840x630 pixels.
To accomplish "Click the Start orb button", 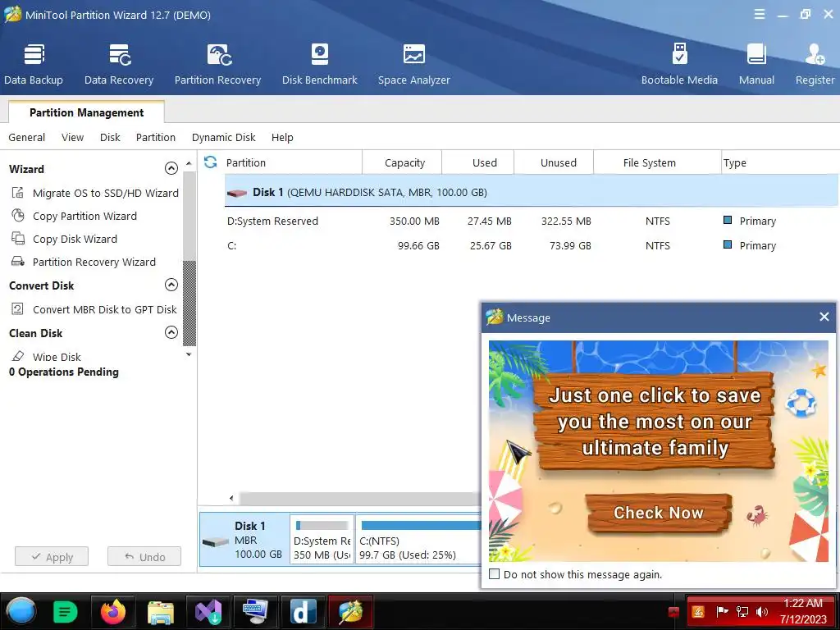I will 21,611.
